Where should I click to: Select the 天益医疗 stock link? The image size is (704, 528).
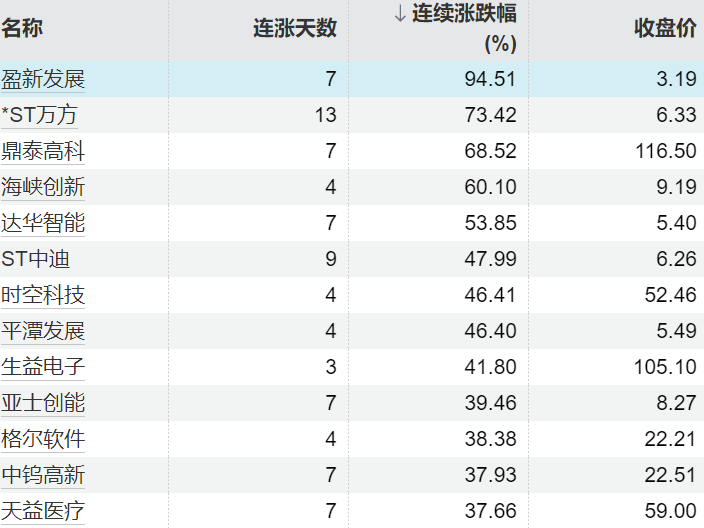click(43, 511)
